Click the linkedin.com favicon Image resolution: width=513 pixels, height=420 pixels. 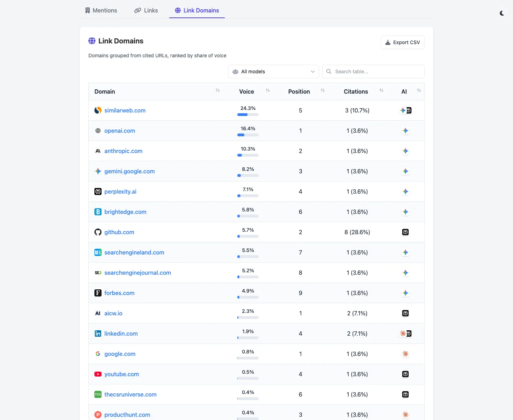pos(98,334)
